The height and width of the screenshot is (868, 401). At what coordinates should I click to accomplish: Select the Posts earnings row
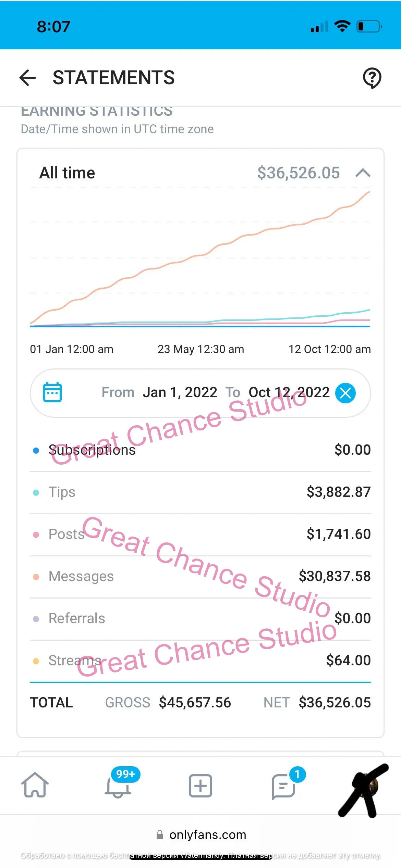click(x=200, y=534)
